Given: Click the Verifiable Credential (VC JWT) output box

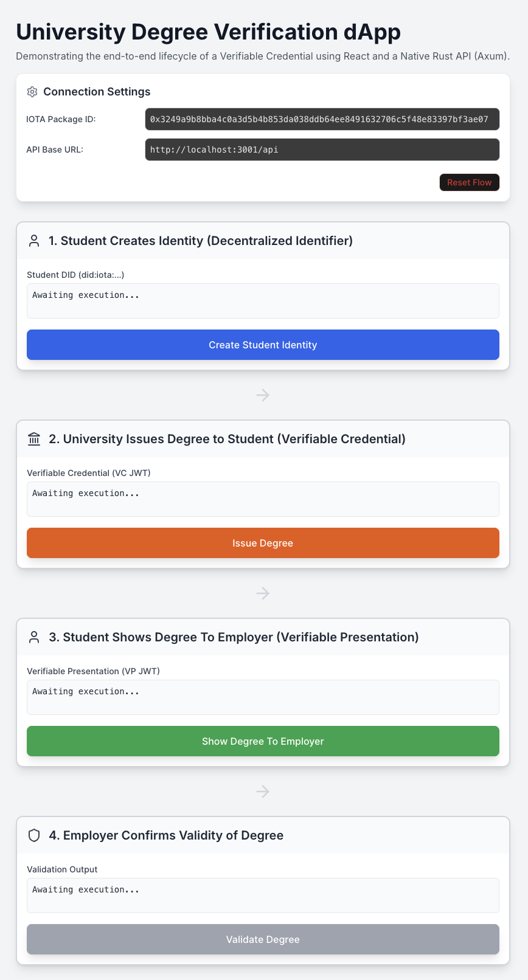Looking at the screenshot, I should tap(263, 499).
